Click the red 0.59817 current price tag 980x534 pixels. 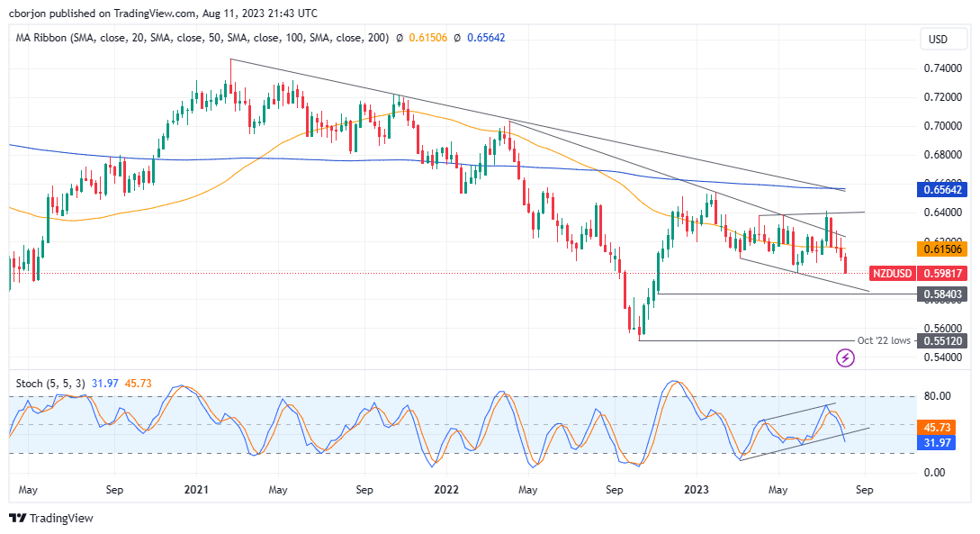pos(944,273)
